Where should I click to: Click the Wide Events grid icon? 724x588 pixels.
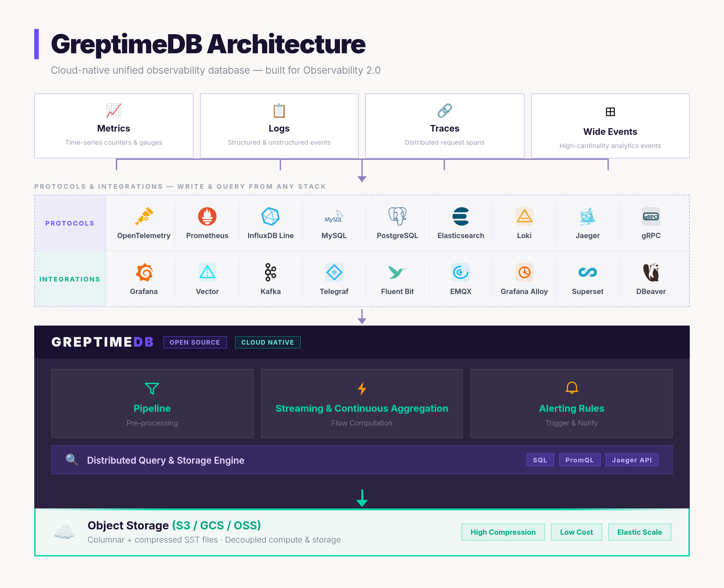610,112
